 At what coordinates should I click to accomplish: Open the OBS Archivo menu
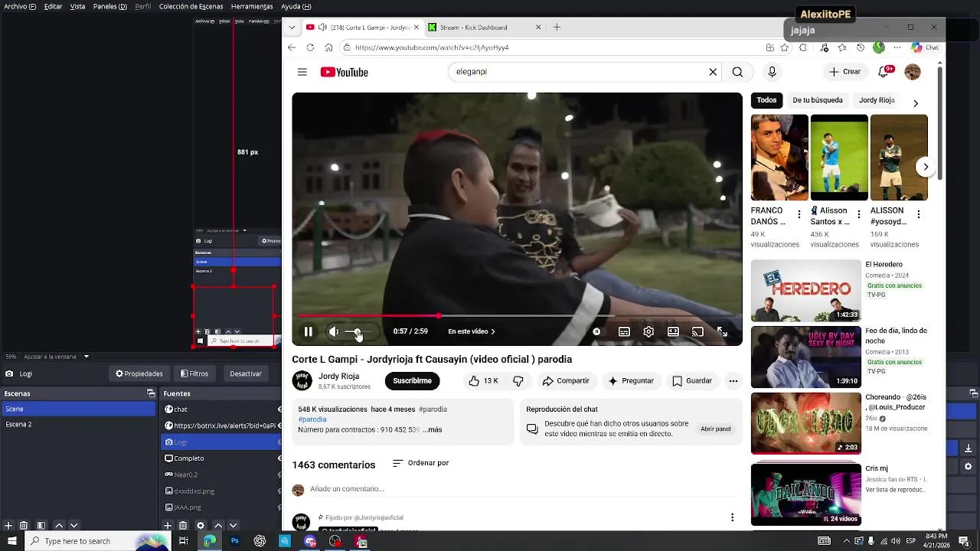coord(20,6)
